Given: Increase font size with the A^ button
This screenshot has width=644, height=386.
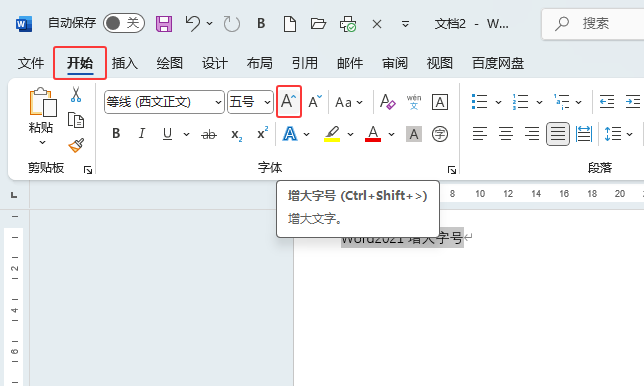Looking at the screenshot, I should [289, 101].
